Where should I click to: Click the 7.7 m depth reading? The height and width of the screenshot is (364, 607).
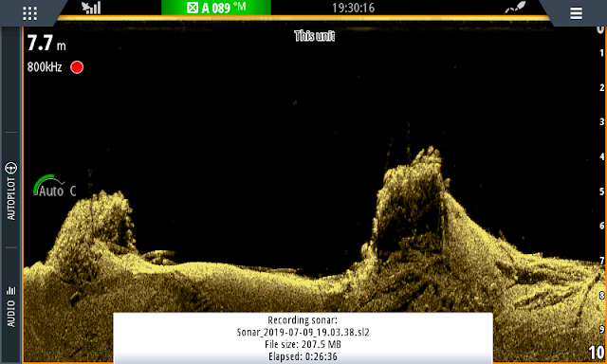point(46,43)
